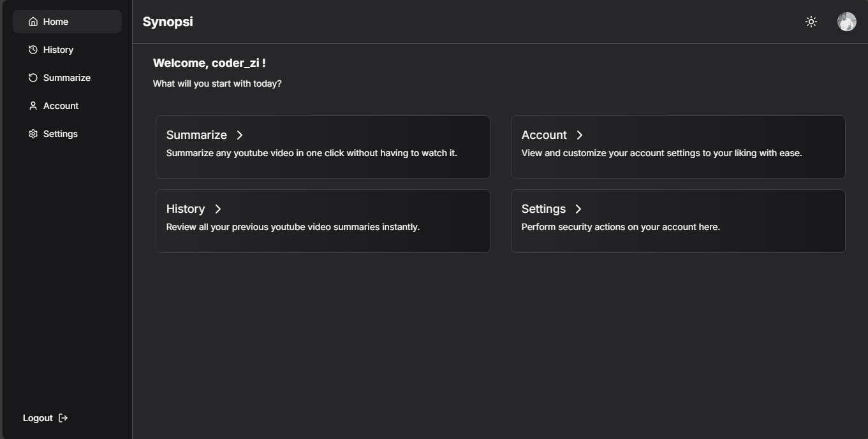Open Account label in the sidebar
This screenshot has height=439, width=868.
coord(61,106)
